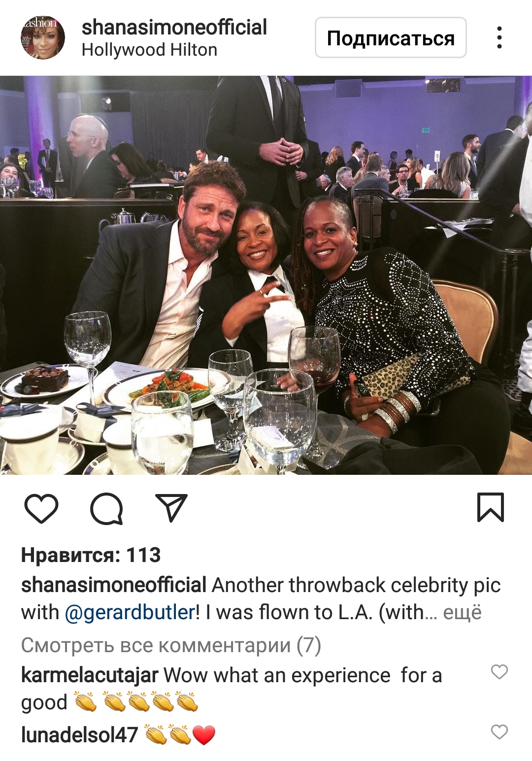Screen dimensions: 532x761
Task: Expand the caption with ещё
Action: (x=462, y=612)
